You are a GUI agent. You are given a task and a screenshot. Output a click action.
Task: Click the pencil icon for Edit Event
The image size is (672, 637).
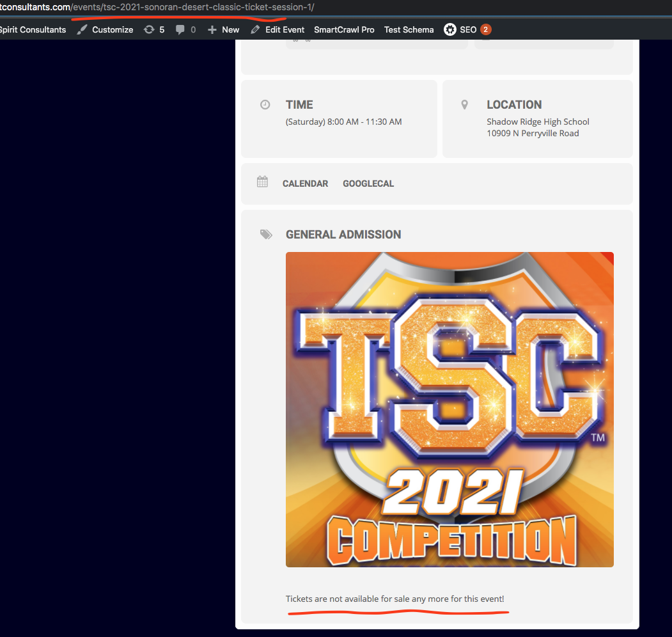pyautogui.click(x=255, y=29)
